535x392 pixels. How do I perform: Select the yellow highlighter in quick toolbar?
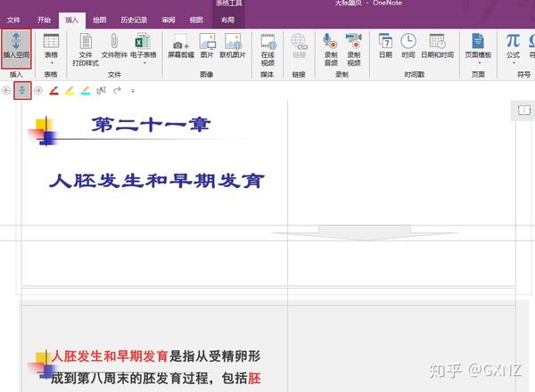click(70, 91)
